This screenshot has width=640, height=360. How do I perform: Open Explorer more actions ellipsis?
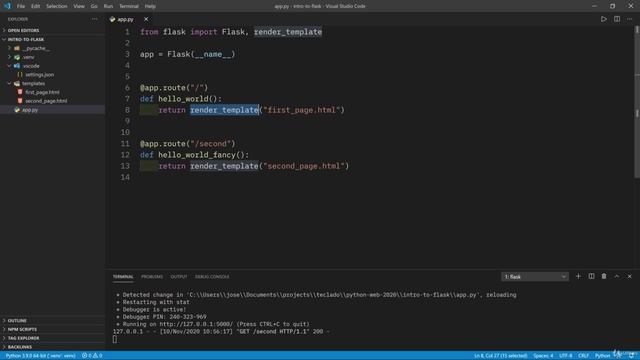pos(95,19)
